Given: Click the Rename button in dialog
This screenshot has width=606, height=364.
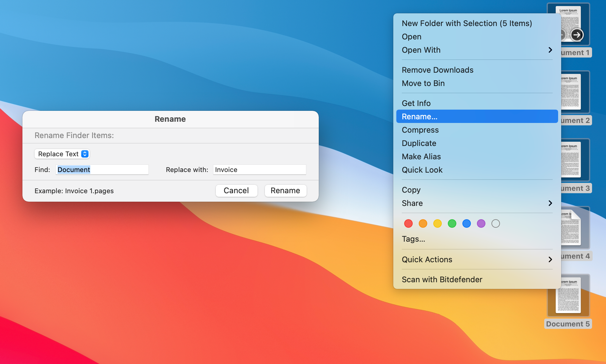Looking at the screenshot, I should tap(285, 190).
